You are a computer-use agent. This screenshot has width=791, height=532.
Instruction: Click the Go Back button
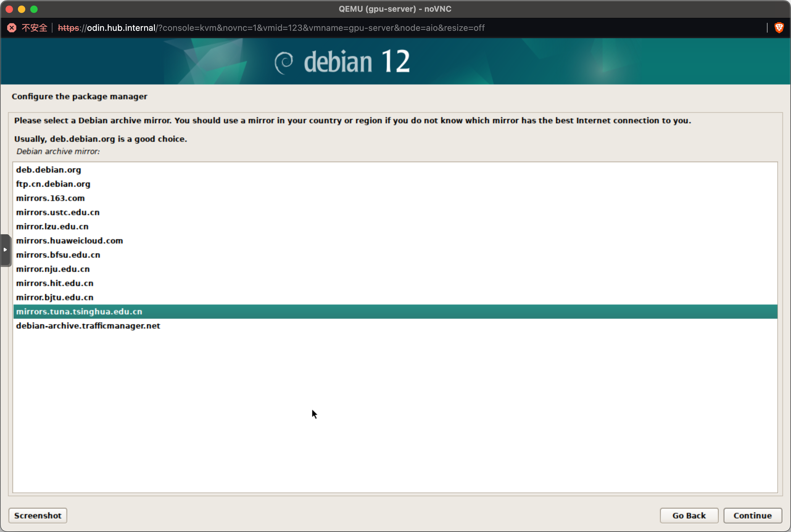click(x=689, y=515)
